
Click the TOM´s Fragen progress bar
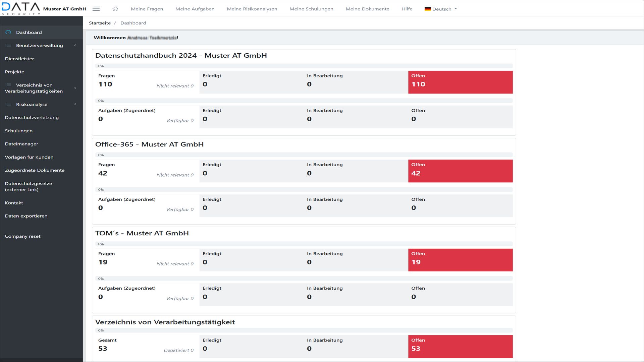pyautogui.click(x=304, y=244)
